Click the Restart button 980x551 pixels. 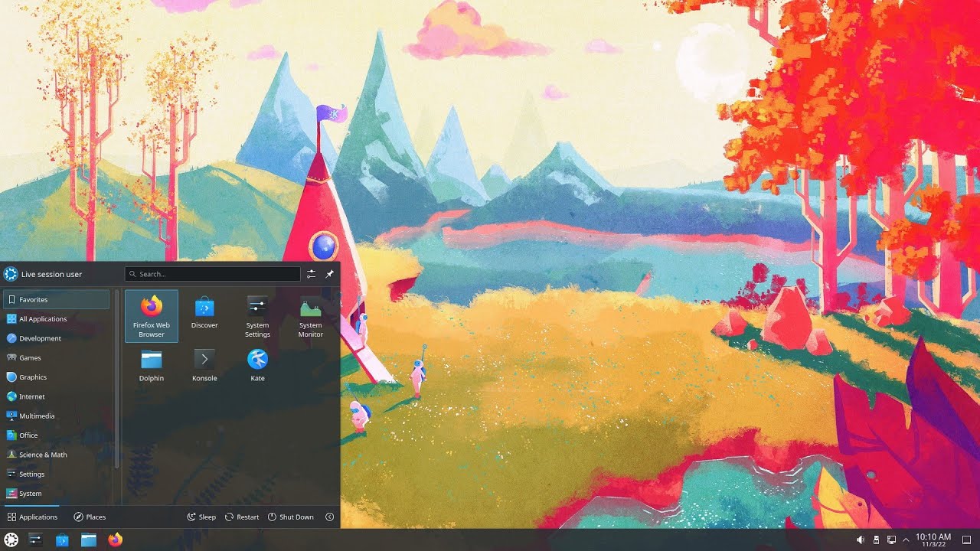tap(242, 517)
